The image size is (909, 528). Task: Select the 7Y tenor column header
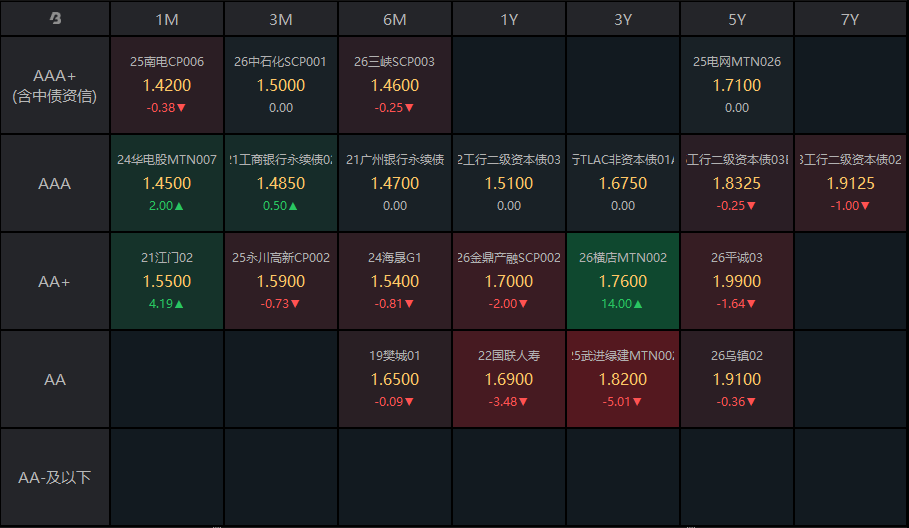850,19
